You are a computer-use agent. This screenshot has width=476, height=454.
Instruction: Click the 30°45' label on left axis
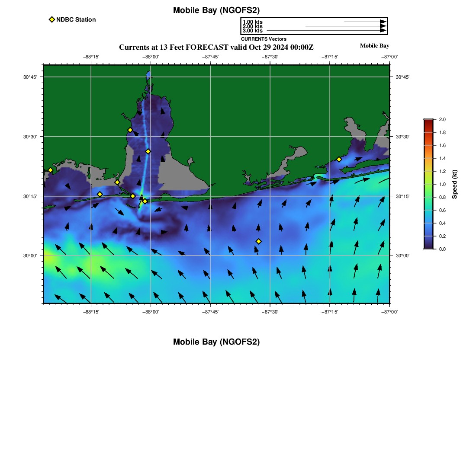(30, 77)
